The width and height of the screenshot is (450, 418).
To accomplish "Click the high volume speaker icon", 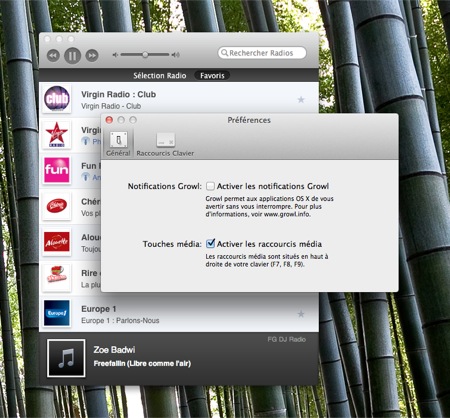I will pyautogui.click(x=176, y=55).
